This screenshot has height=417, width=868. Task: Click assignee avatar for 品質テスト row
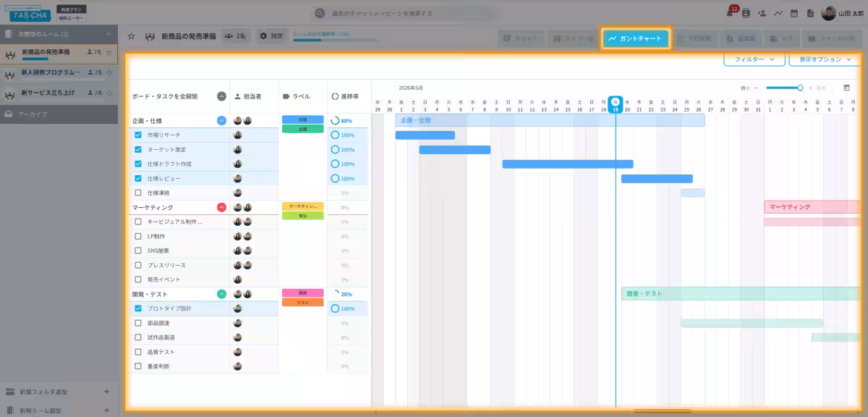tap(238, 352)
